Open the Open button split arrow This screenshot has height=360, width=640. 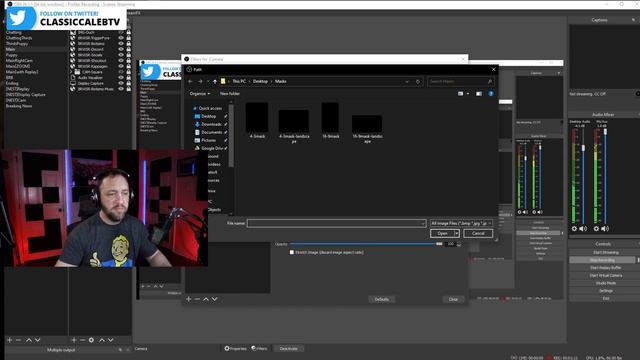tap(457, 233)
